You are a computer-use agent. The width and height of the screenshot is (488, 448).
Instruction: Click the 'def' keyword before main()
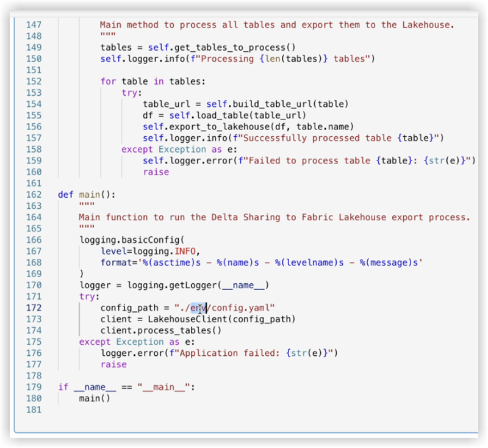pyautogui.click(x=65, y=195)
